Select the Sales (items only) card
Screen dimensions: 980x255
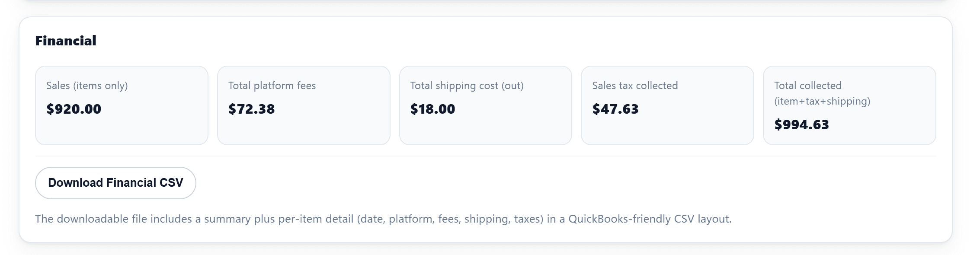(122, 105)
